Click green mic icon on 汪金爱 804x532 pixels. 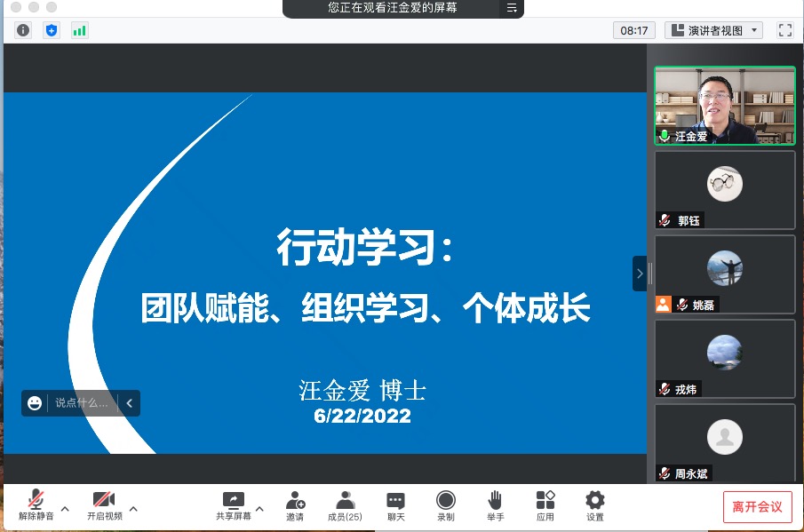pos(664,136)
